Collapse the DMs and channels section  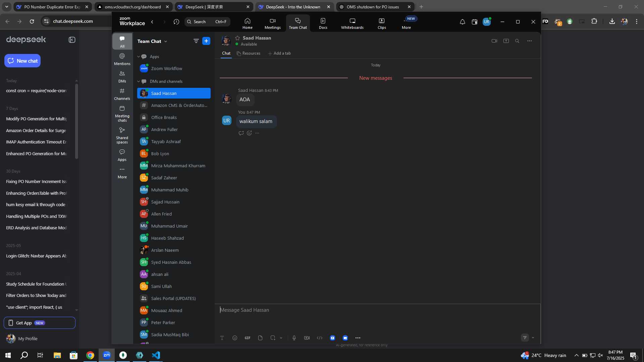pyautogui.click(x=138, y=81)
